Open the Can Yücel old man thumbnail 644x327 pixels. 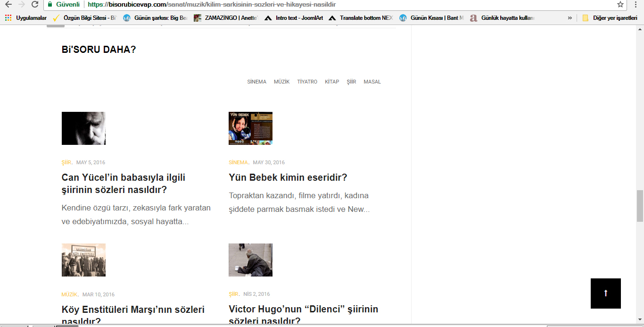(83, 128)
